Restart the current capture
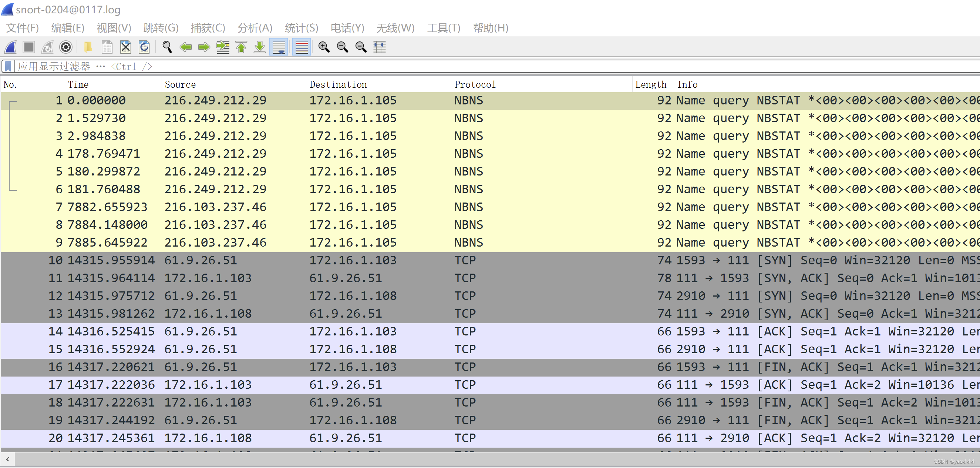 tap(47, 47)
